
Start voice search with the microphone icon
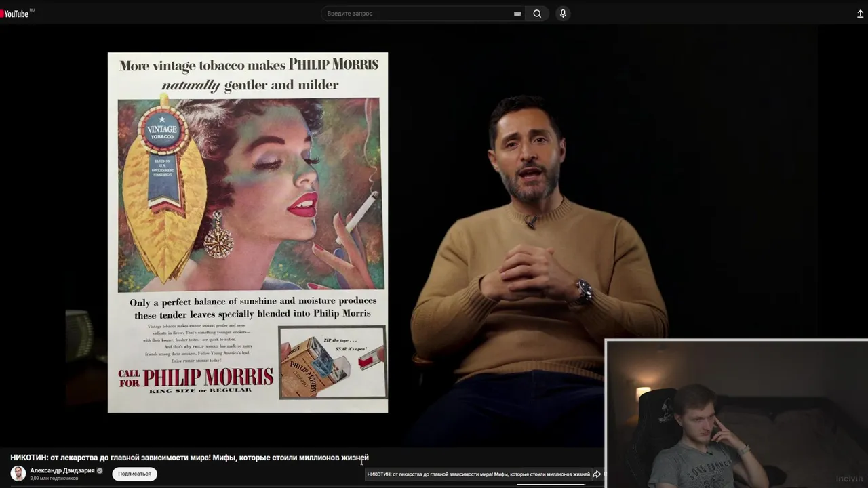point(563,14)
